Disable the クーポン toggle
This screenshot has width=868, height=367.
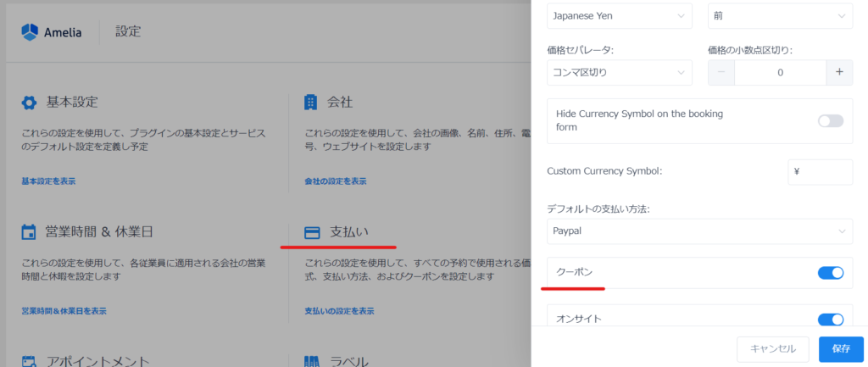831,272
